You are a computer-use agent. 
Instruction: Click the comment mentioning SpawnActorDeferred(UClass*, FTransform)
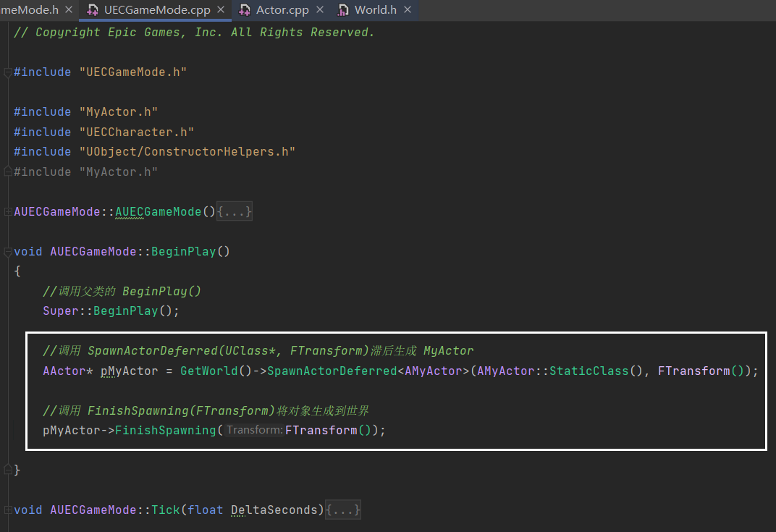point(258,350)
